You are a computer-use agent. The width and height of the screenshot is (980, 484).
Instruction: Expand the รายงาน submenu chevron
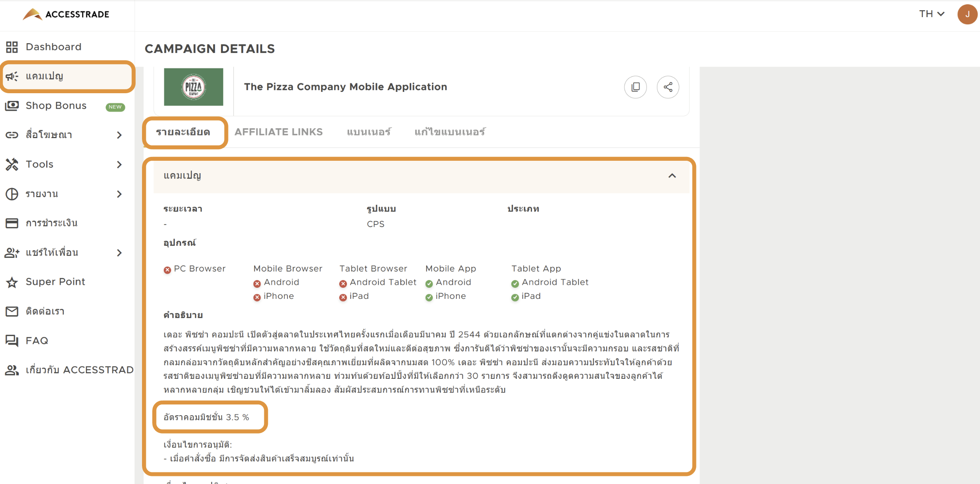pos(119,194)
